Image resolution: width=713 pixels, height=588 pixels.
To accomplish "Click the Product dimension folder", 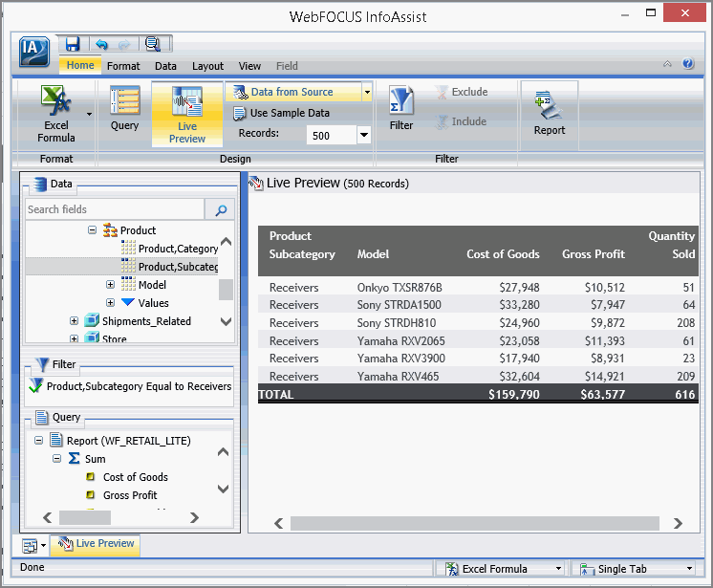I will click(129, 230).
